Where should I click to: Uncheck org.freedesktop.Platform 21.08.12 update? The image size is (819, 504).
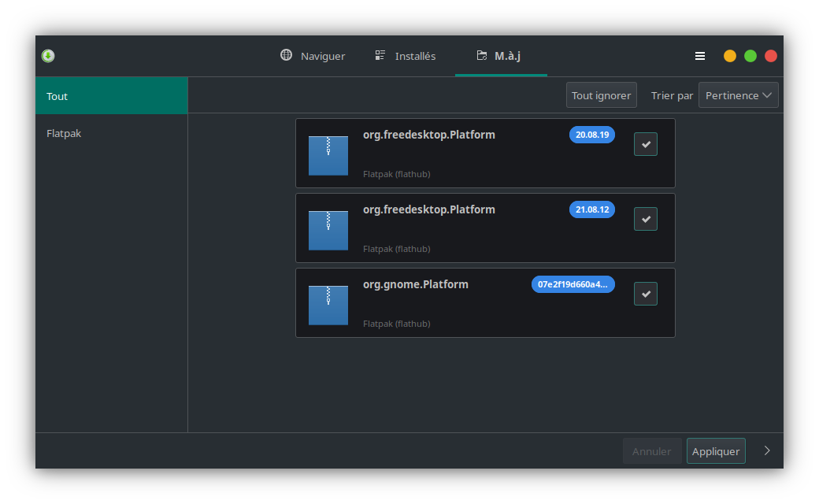[646, 219]
